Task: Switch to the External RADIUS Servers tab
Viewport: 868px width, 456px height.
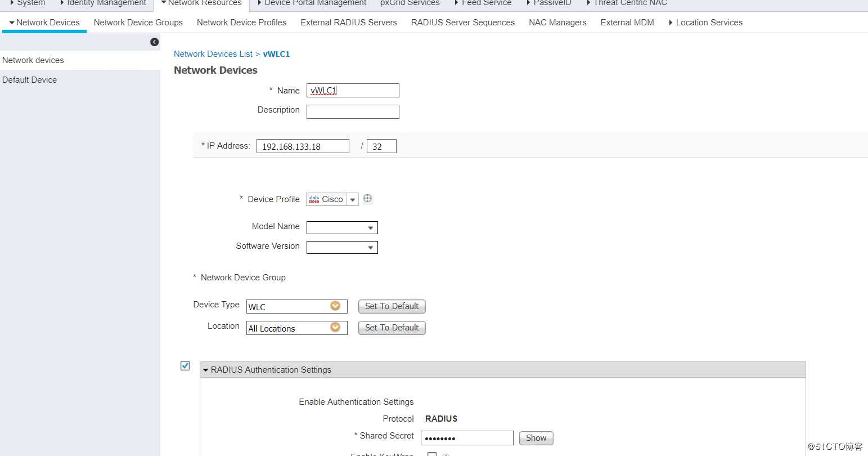Action: coord(349,23)
